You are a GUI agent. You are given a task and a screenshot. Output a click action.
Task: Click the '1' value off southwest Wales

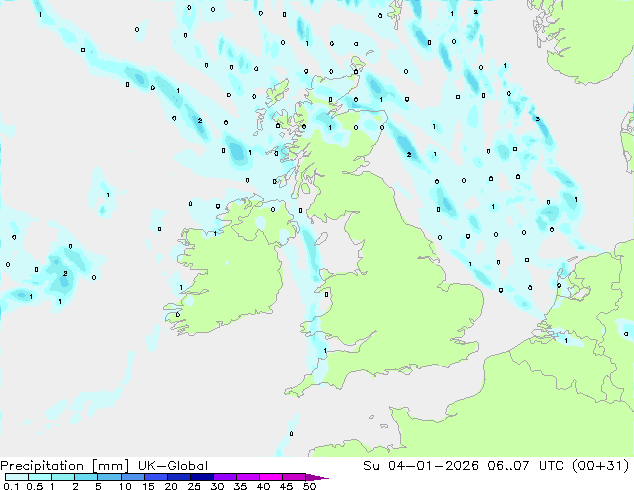click(325, 351)
